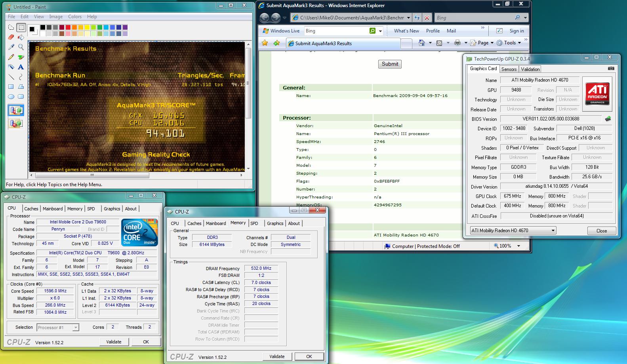Pick the Rounded Rectangle tool
The height and width of the screenshot is (364, 627).
21,96
